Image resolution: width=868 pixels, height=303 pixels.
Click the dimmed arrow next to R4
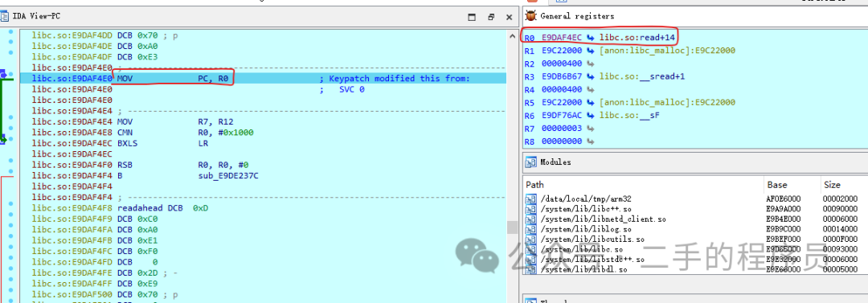[591, 89]
